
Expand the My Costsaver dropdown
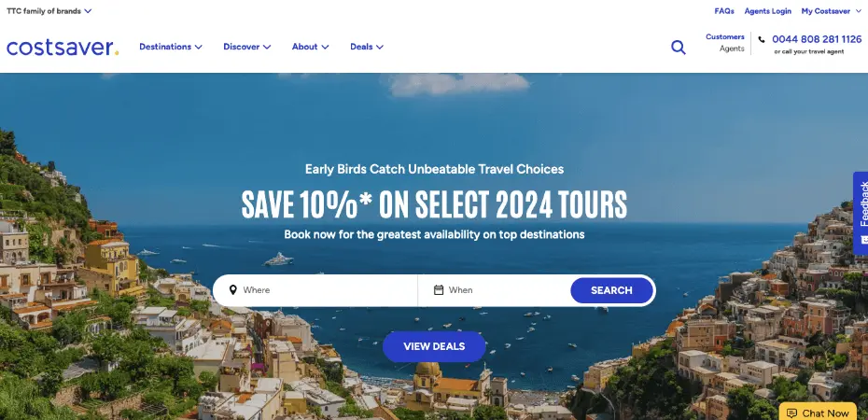[x=831, y=11]
